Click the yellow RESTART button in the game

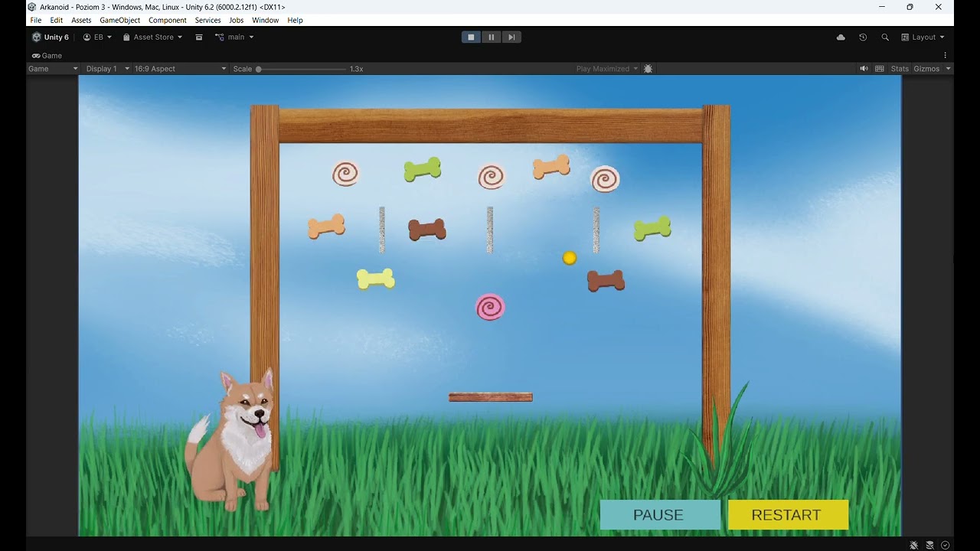pos(788,515)
